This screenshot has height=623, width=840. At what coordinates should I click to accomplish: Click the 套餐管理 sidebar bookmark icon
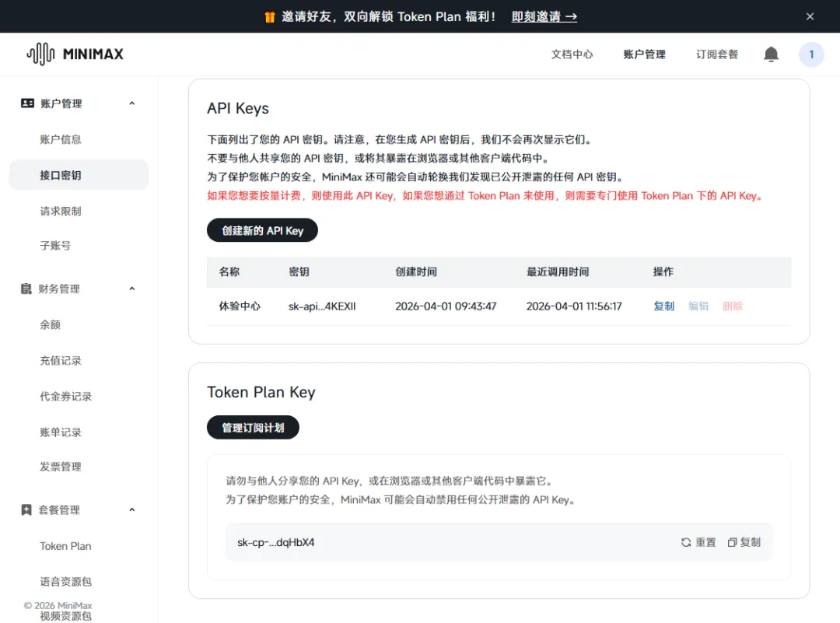coord(26,510)
